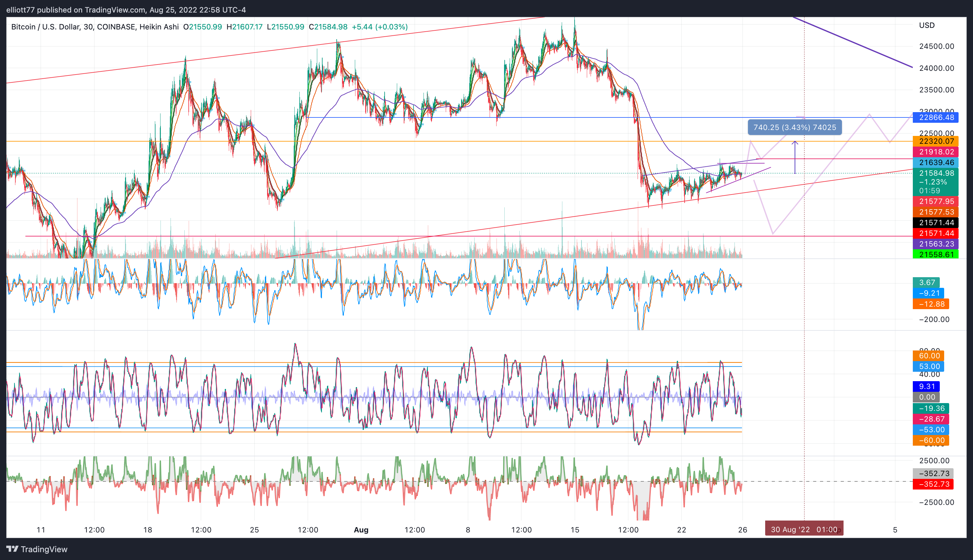Screen dimensions: 973x560
Task: Click the 740.25 (3.43%) 74025 measurement label
Action: coord(794,127)
